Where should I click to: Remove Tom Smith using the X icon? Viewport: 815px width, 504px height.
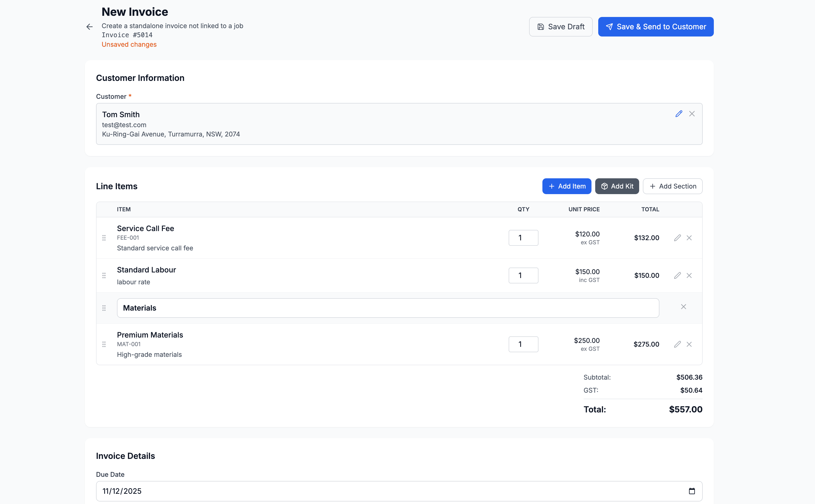tap(692, 114)
